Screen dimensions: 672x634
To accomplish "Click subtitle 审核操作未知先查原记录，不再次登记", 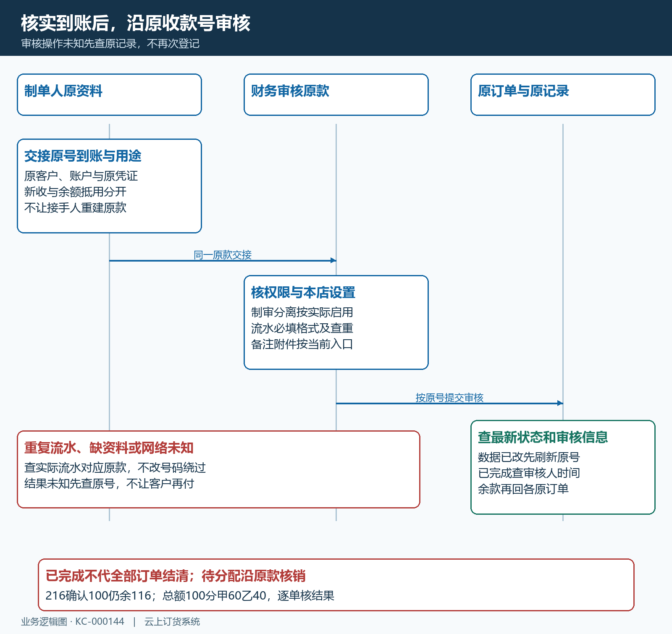I will coord(110,44).
